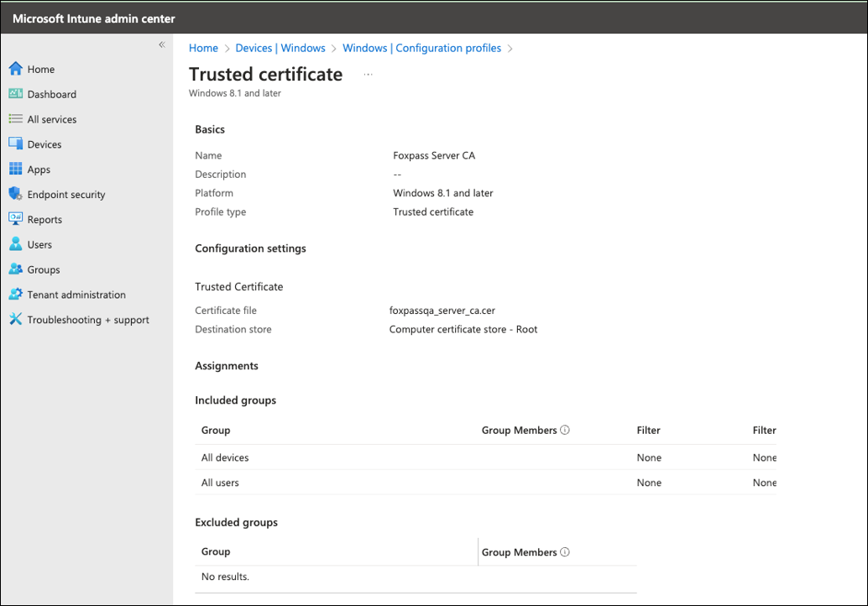Click the Home breadcrumb link
868x606 pixels.
203,49
